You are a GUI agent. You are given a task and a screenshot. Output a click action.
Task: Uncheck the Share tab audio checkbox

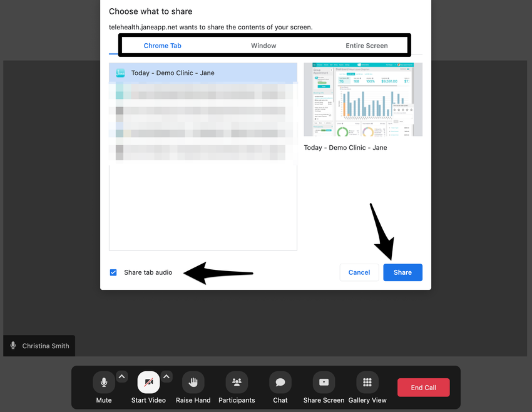click(113, 272)
